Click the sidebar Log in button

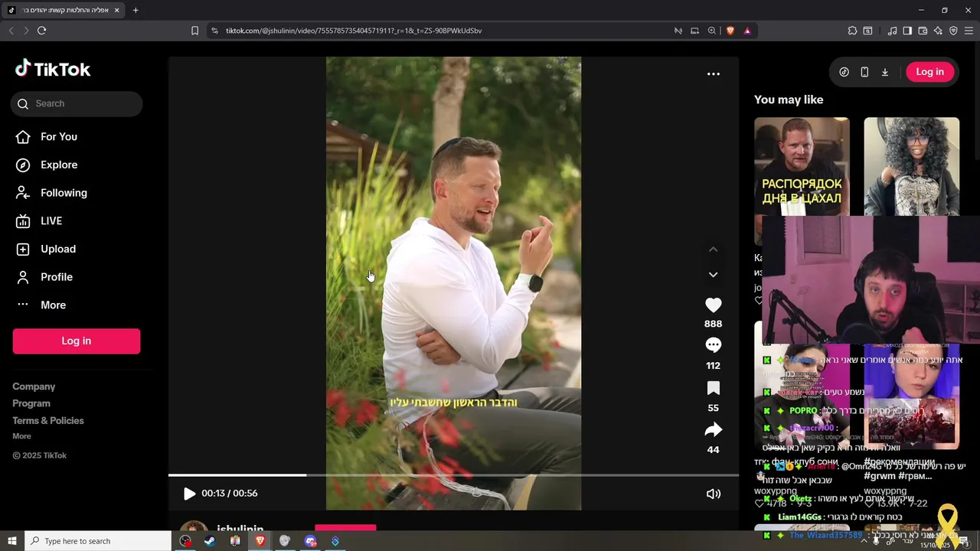pyautogui.click(x=77, y=341)
